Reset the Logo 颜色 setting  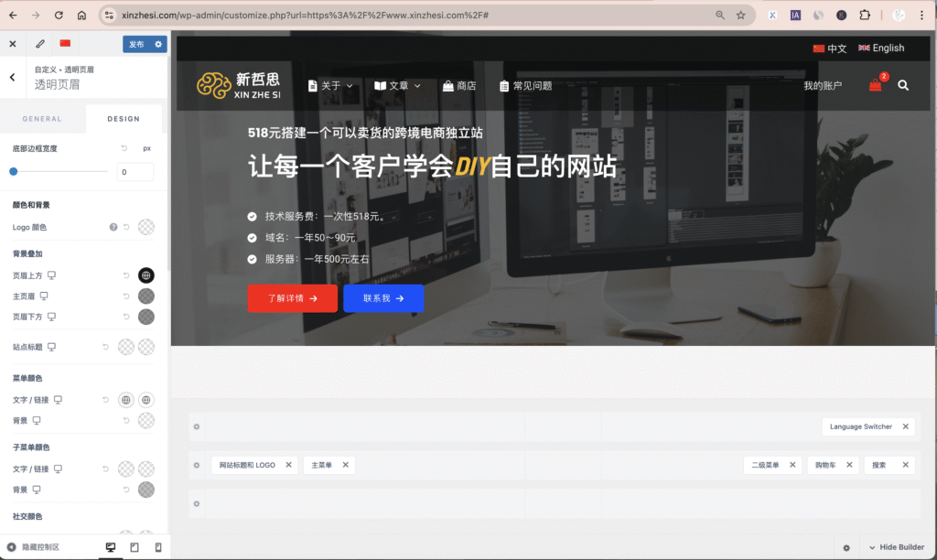(126, 227)
